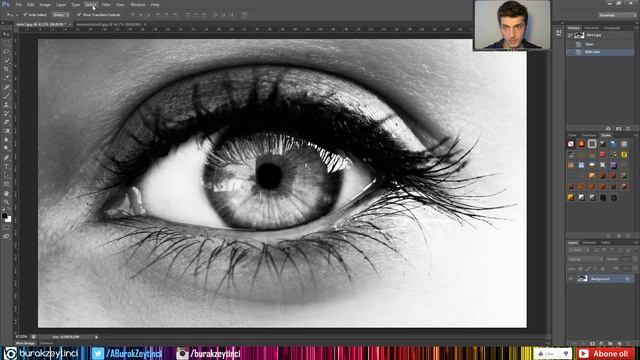
Task: Click the Background layer thumbnail
Action: [582, 279]
